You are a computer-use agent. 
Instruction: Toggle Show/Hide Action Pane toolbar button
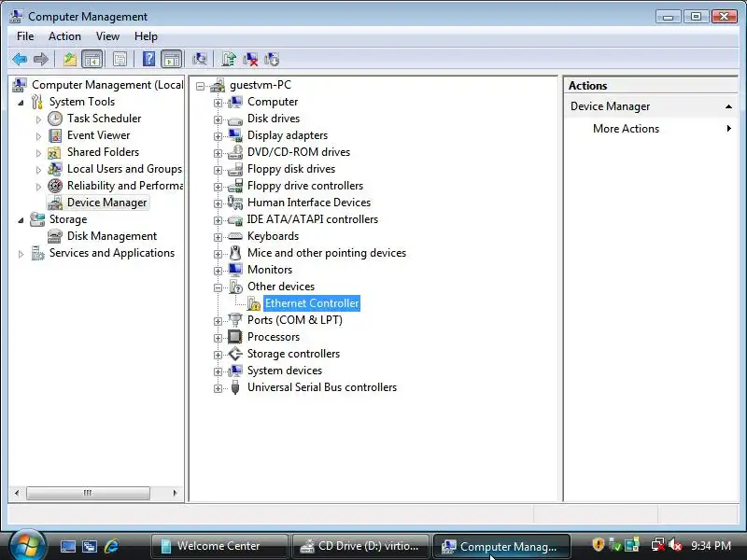coord(172,59)
